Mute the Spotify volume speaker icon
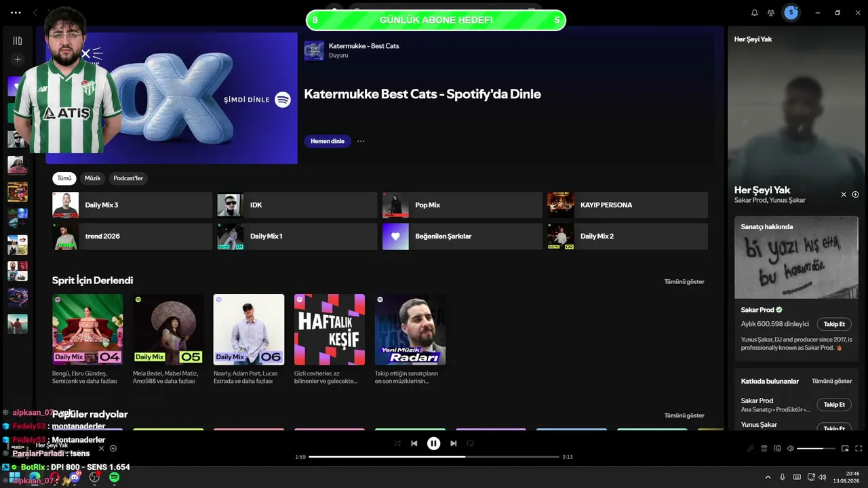 click(x=790, y=449)
